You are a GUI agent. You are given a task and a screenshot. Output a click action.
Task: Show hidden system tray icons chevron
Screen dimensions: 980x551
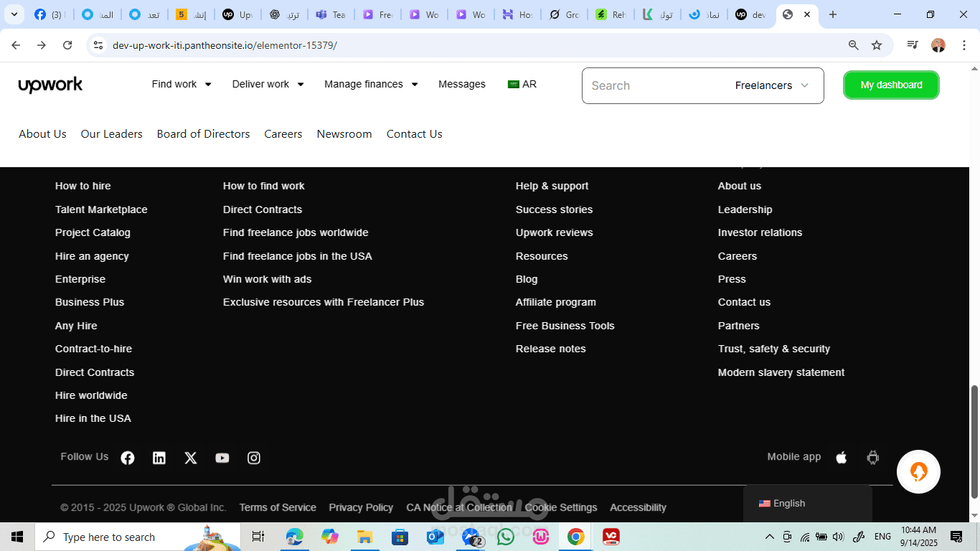point(770,537)
